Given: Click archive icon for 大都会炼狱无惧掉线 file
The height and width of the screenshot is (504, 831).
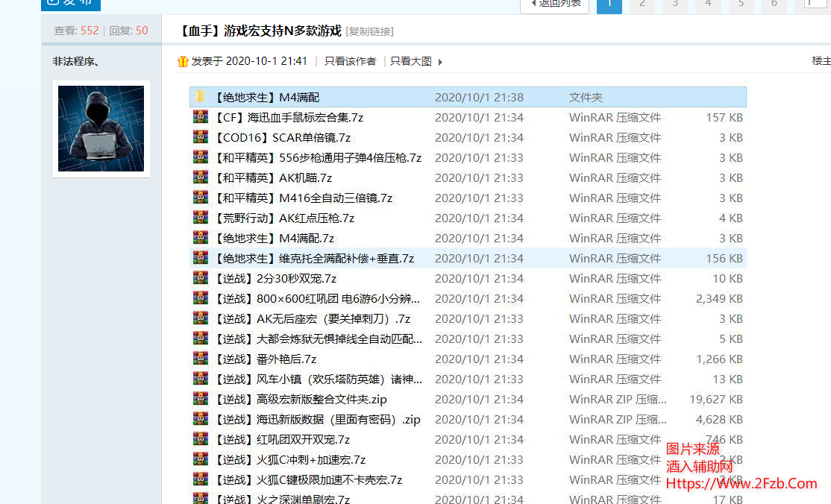Looking at the screenshot, I should click(201, 338).
